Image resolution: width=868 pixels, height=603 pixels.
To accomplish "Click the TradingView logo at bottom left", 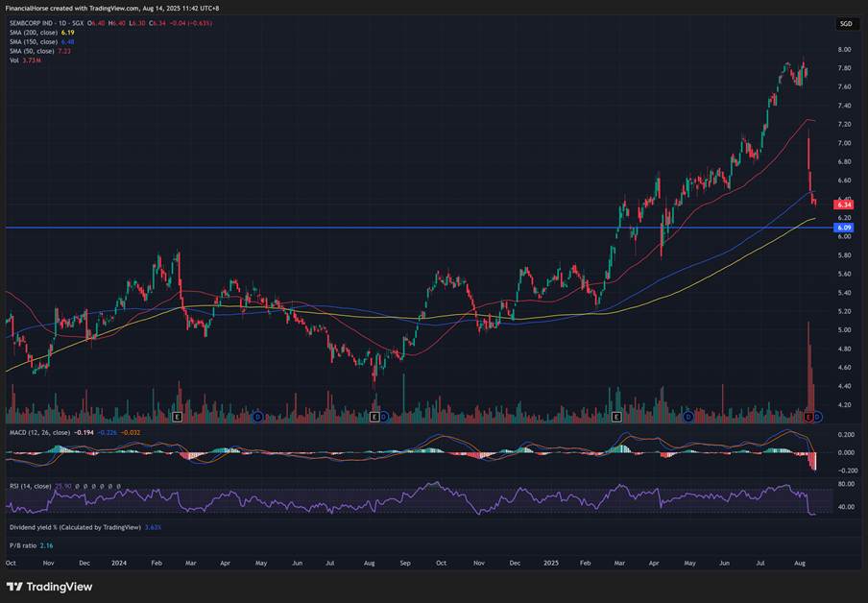I will [45, 587].
